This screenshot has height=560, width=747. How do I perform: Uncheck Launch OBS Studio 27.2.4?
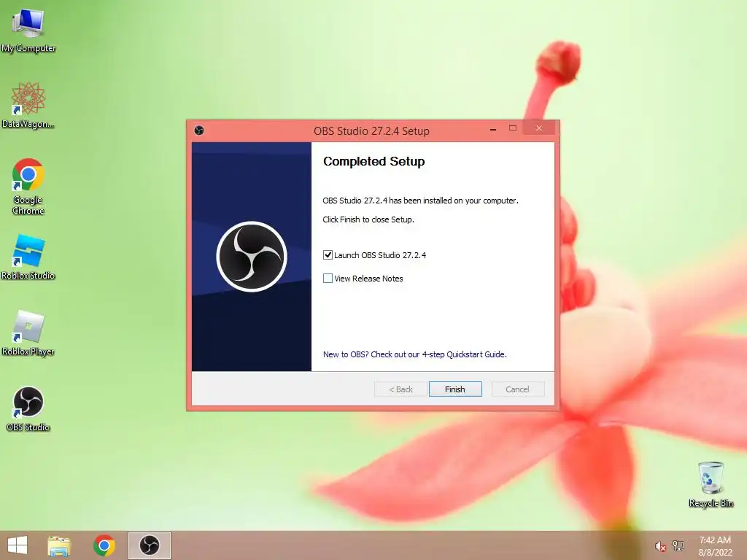coord(328,254)
